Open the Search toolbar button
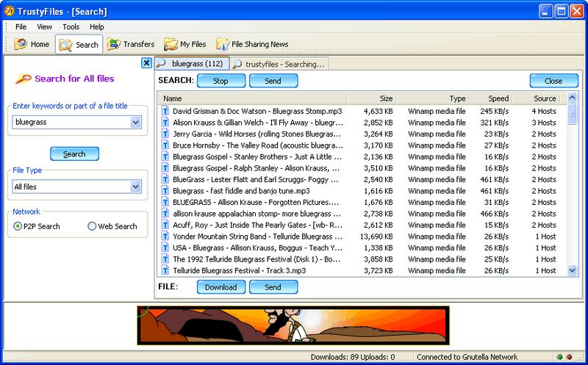Viewport: 588px width, 365px height. (79, 45)
